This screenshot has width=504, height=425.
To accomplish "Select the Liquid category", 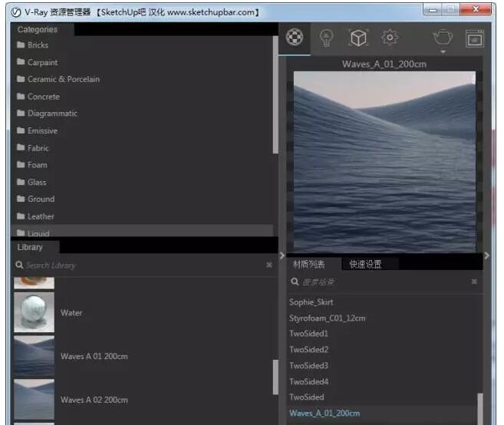I will coord(142,231).
